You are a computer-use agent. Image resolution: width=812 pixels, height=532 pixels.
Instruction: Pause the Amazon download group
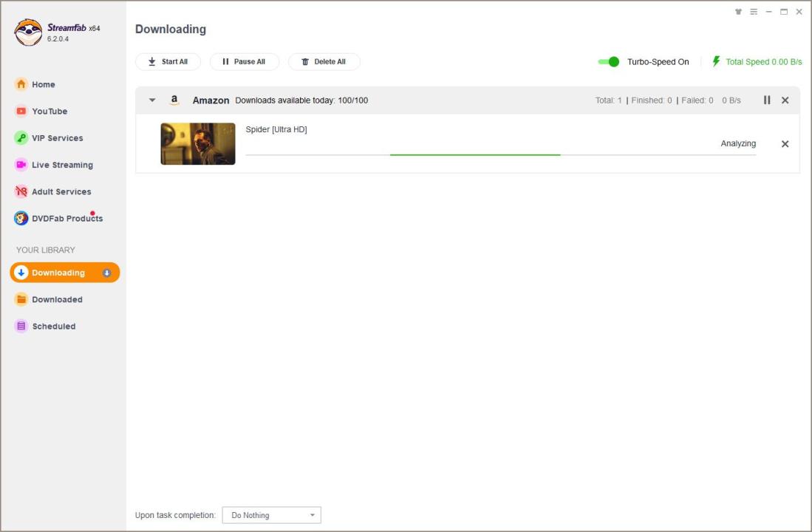click(767, 100)
